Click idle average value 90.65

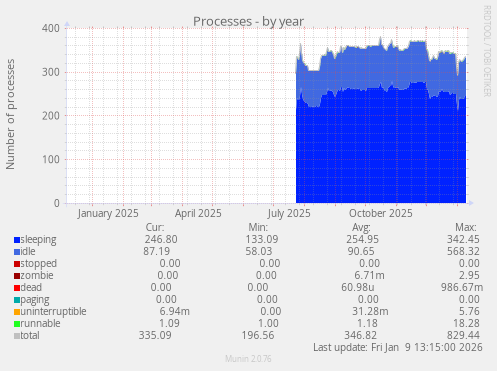(361, 251)
